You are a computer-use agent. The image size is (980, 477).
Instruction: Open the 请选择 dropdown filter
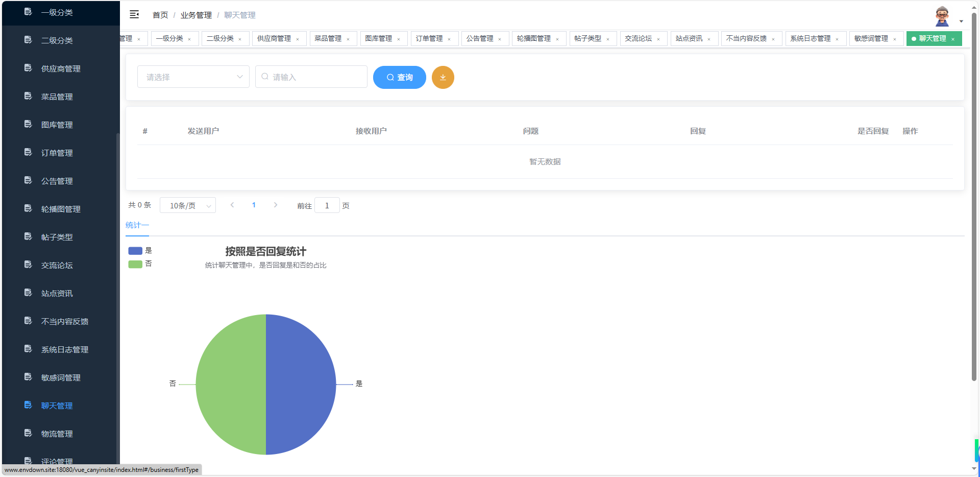click(x=193, y=77)
